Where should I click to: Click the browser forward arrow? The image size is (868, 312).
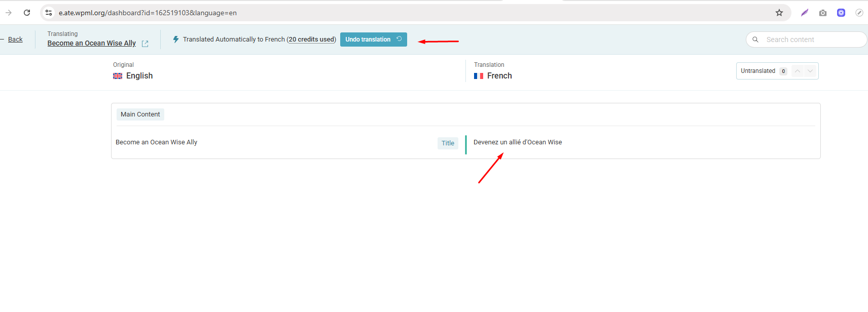point(9,13)
